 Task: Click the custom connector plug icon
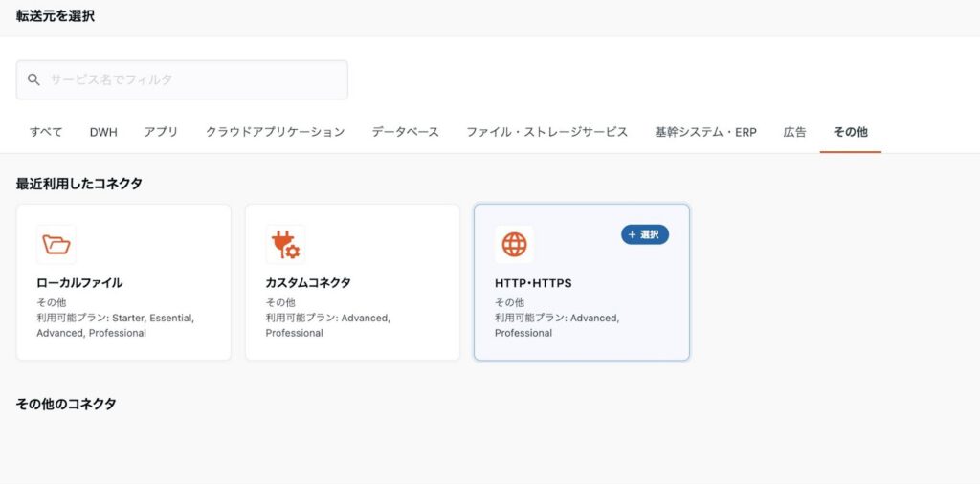tap(285, 245)
